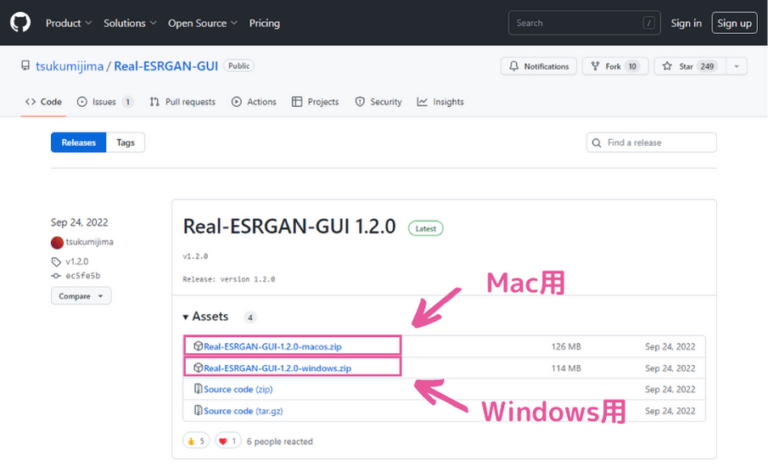Viewport: 768px width, 466px height.
Task: Open the Pull requests tab
Action: pos(182,102)
